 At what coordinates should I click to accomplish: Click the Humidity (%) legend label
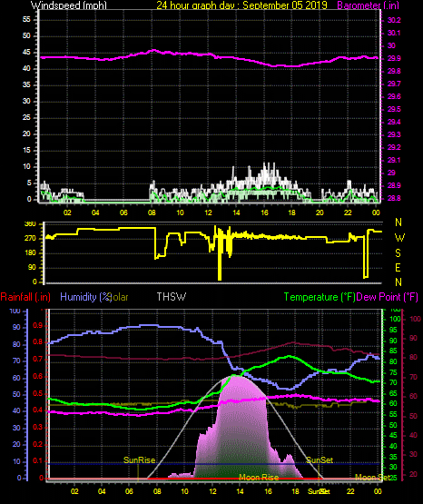pos(85,297)
